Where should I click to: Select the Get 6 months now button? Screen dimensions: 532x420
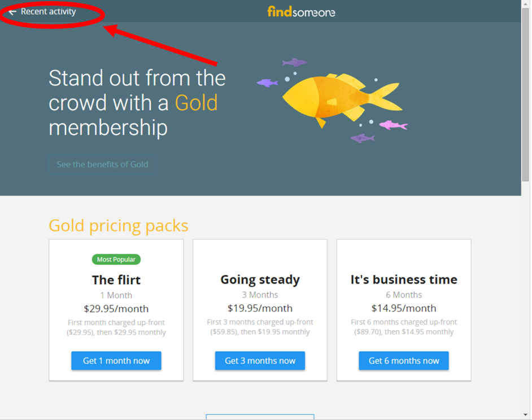[x=404, y=361]
